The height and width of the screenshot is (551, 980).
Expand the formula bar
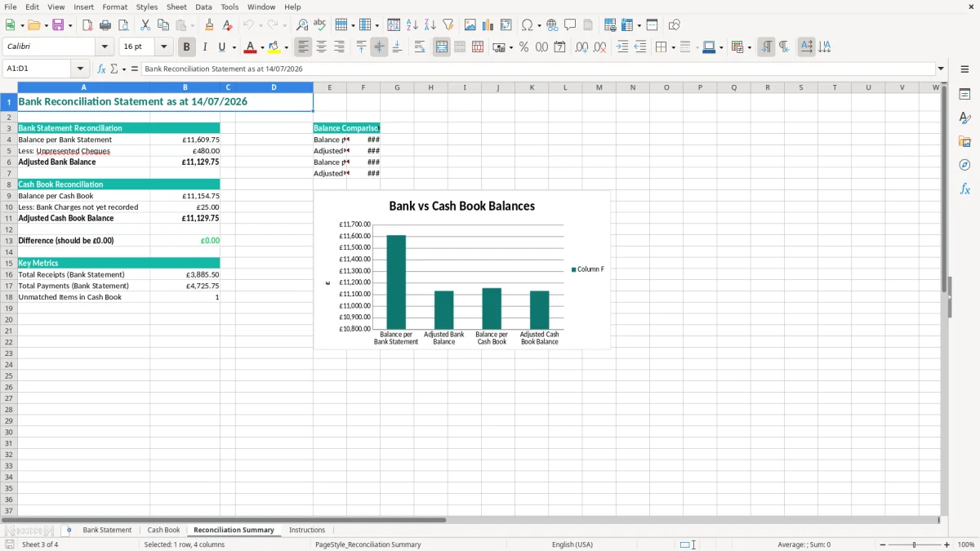pos(942,69)
